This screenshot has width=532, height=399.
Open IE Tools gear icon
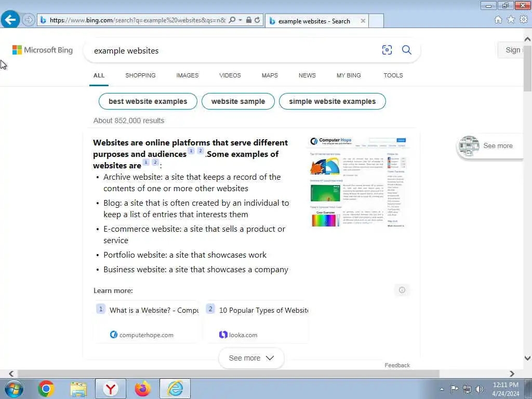click(524, 20)
